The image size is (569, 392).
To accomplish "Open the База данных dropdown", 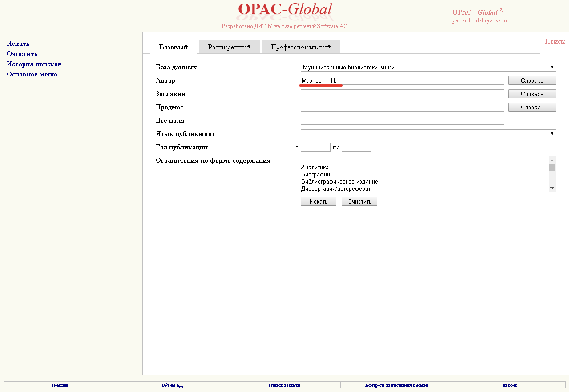I will point(428,67).
